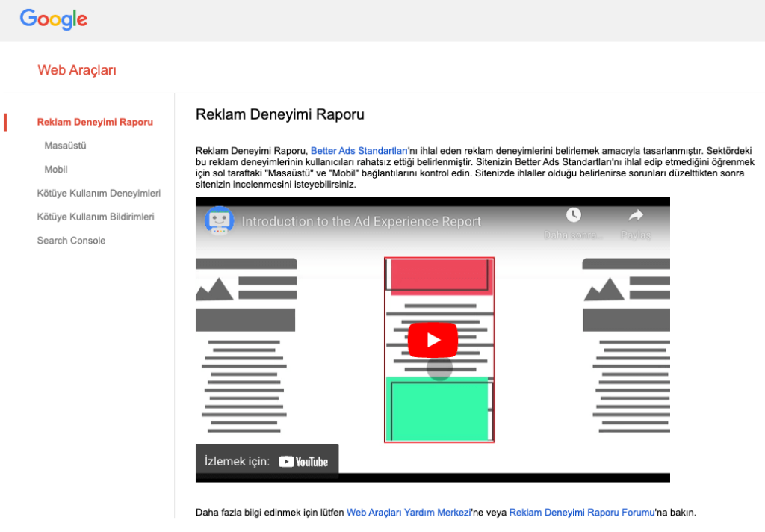765x532 pixels.
Task: Click the Share arrow icon
Action: [636, 215]
